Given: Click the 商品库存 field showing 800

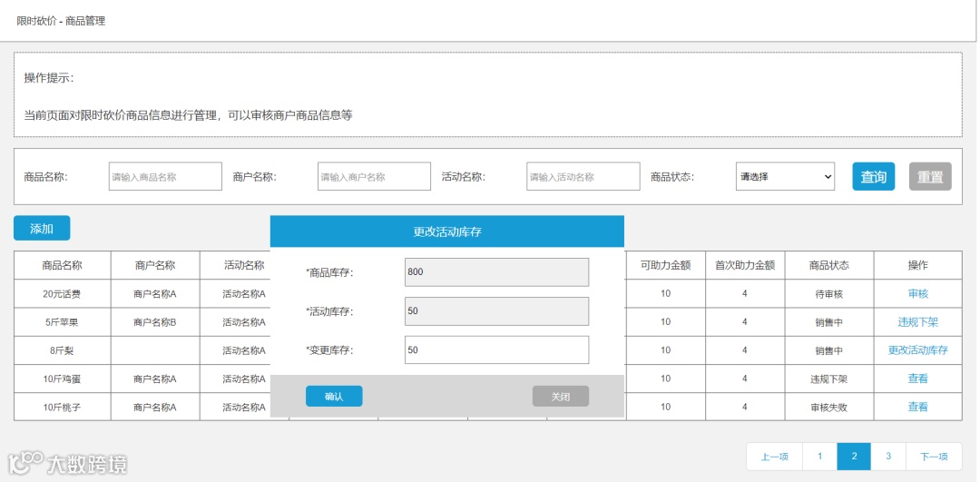Looking at the screenshot, I should pos(496,272).
